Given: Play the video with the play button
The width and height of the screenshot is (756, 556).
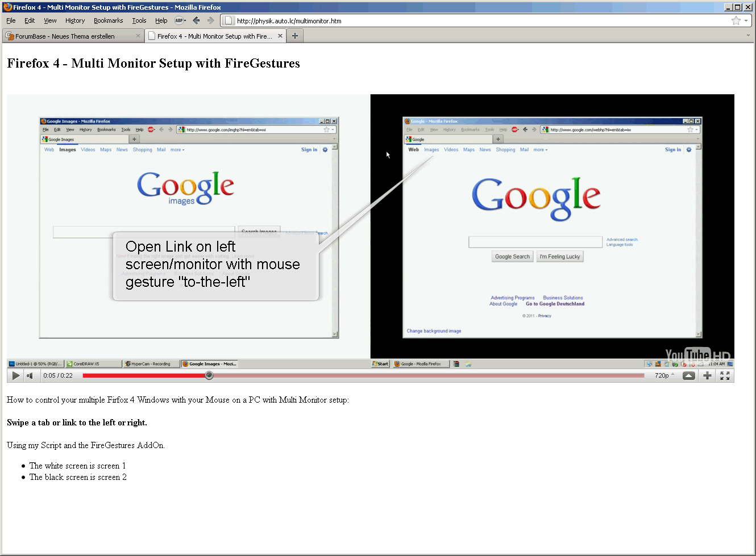Looking at the screenshot, I should 16,375.
